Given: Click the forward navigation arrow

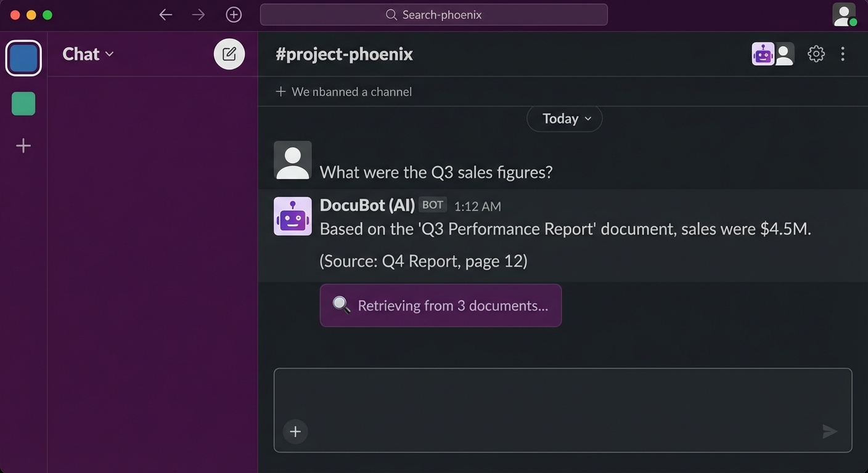Looking at the screenshot, I should click(x=198, y=14).
